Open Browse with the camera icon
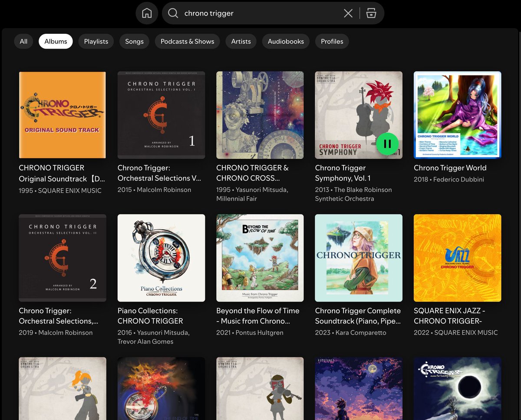521x420 pixels. point(372,13)
